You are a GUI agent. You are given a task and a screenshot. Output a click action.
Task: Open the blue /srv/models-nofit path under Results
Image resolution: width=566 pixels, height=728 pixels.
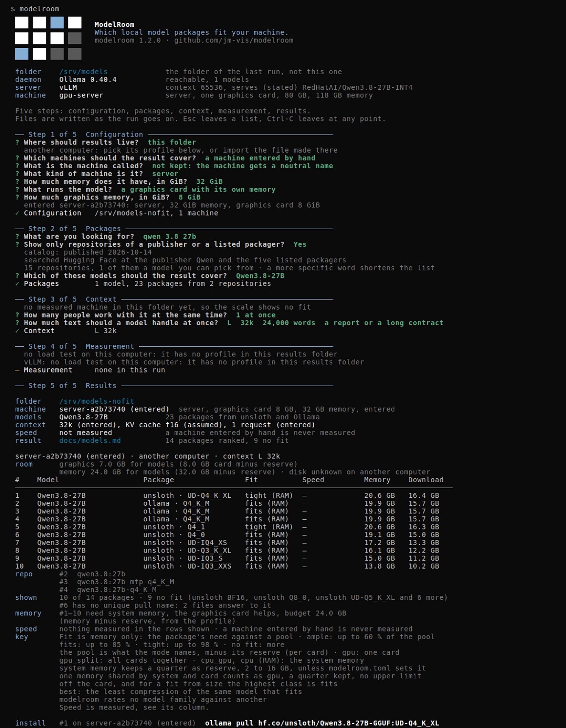(x=97, y=401)
